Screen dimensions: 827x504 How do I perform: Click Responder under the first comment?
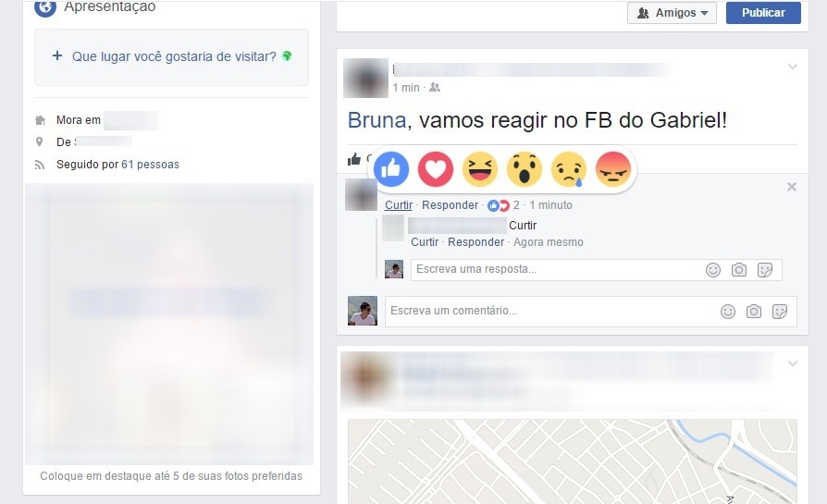click(x=450, y=205)
